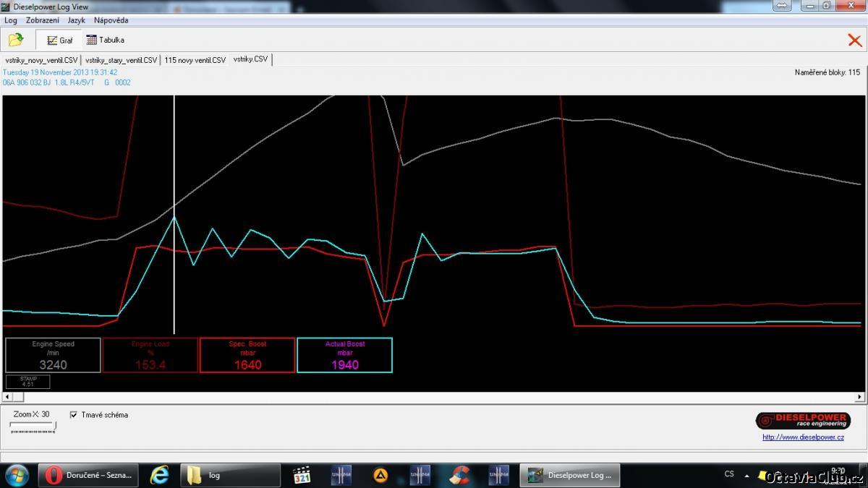Screen dimensions: 868x488
Task: Open the Jazyk language menu
Action: point(76,20)
